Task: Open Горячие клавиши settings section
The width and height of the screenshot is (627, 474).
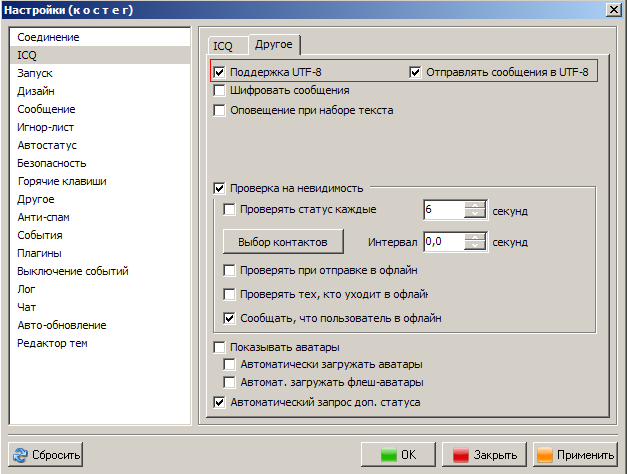Action: click(x=100, y=181)
